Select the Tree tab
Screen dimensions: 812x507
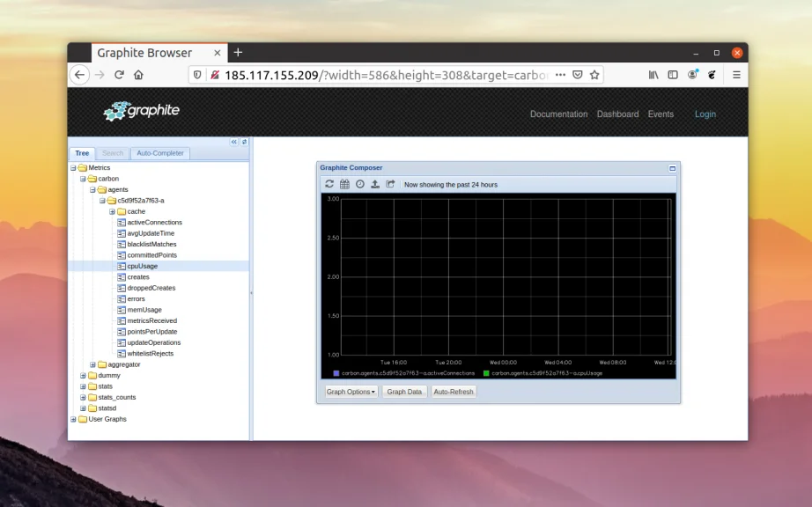point(82,153)
